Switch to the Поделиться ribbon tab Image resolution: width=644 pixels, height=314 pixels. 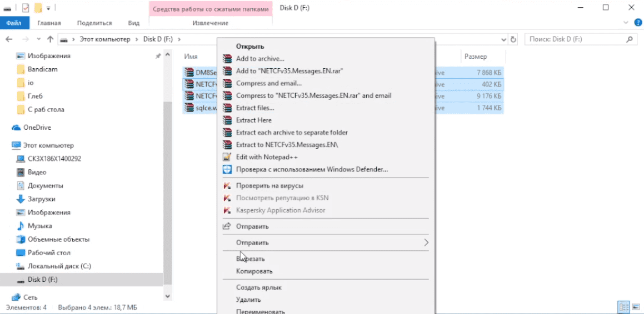[94, 23]
